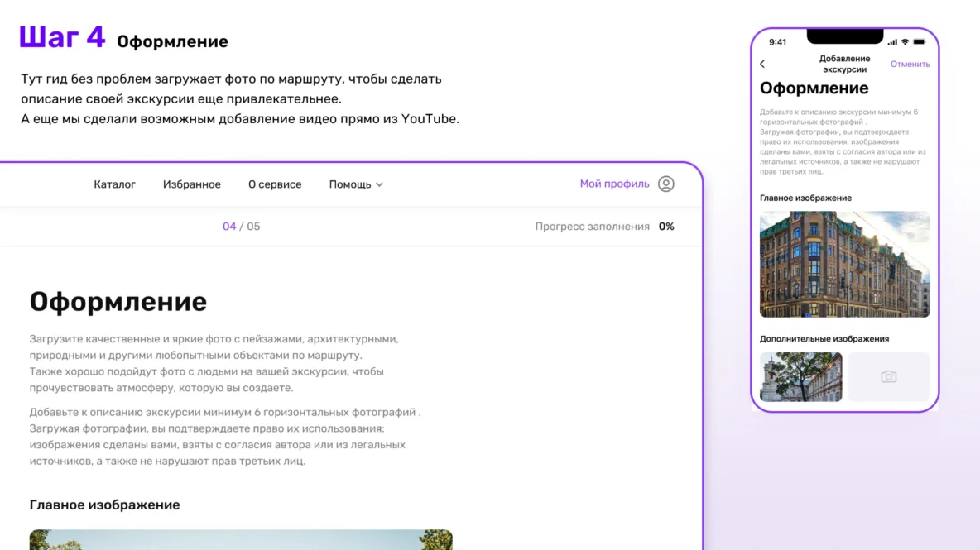Click the main image on web page

pyautogui.click(x=241, y=539)
